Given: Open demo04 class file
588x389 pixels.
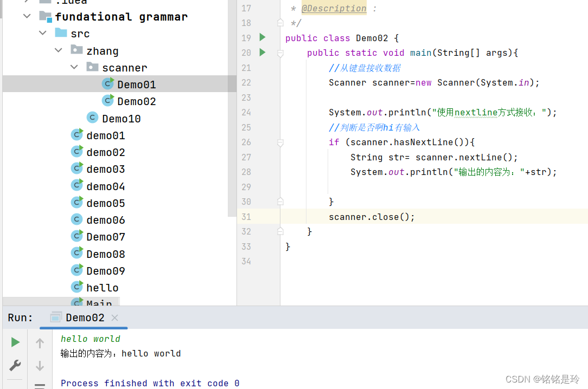Looking at the screenshot, I should coord(106,186).
